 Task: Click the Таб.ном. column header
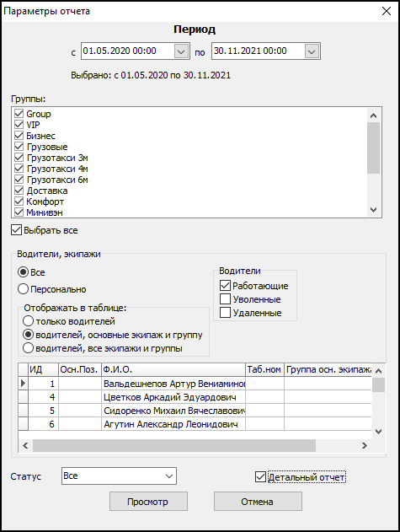(264, 369)
